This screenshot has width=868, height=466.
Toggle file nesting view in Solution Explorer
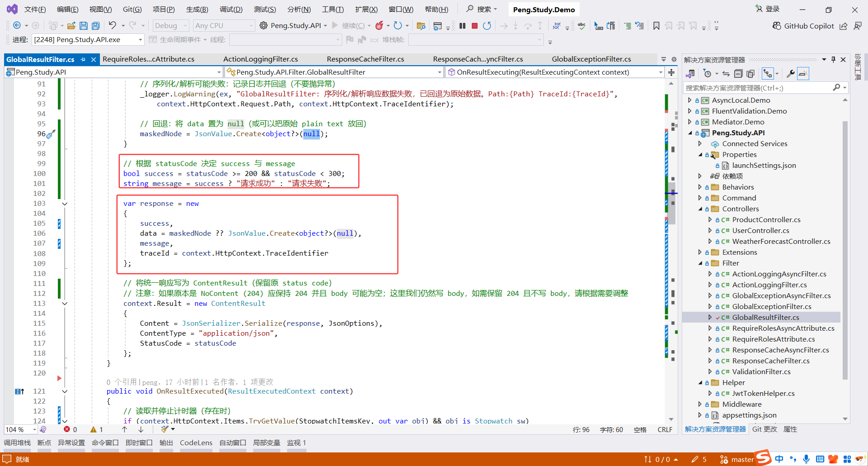tap(768, 74)
